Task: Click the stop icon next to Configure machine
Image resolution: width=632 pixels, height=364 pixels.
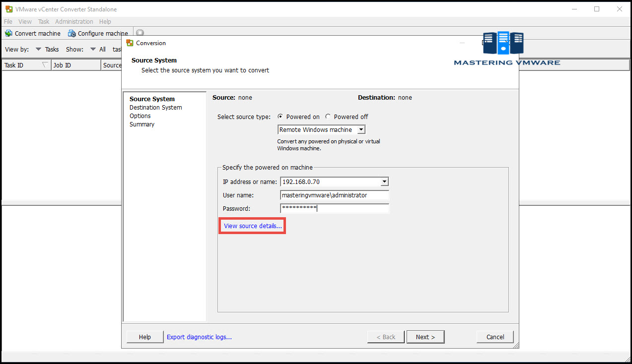Action: pos(140,33)
